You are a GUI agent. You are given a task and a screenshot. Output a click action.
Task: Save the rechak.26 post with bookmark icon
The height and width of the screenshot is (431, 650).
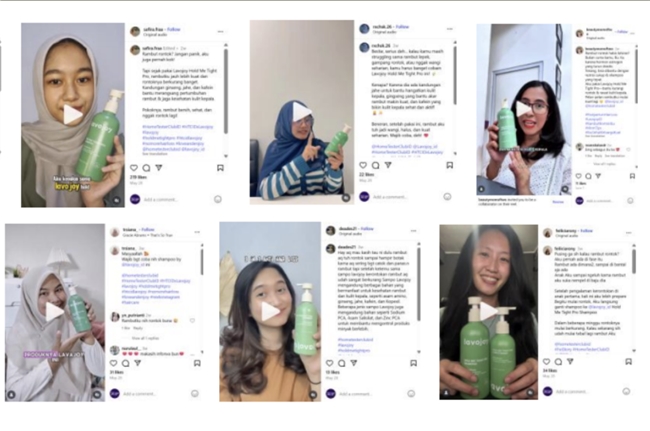tap(449, 165)
